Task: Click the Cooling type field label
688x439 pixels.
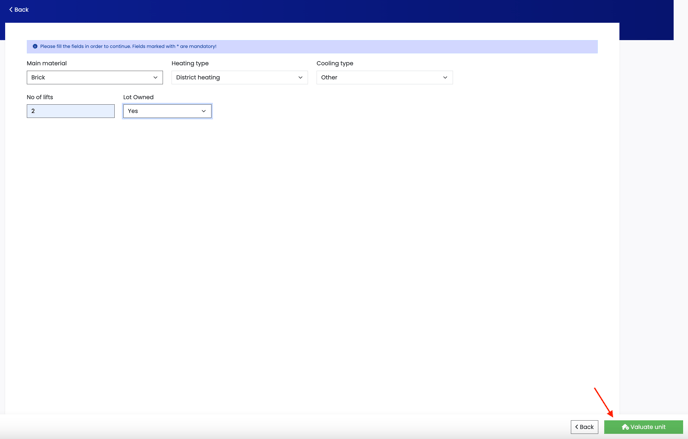Action: [335, 63]
